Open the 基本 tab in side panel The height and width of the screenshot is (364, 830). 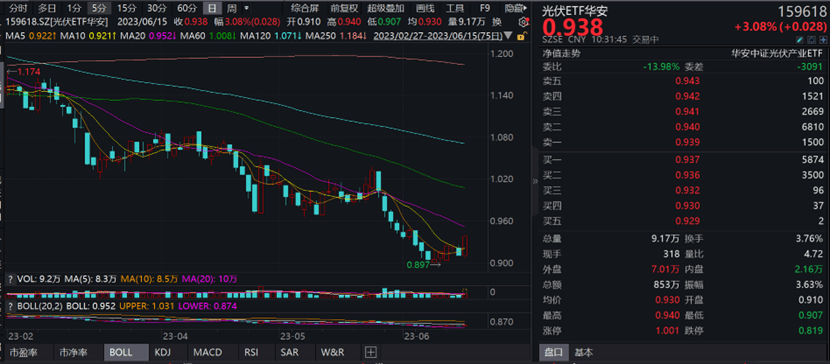click(x=584, y=352)
